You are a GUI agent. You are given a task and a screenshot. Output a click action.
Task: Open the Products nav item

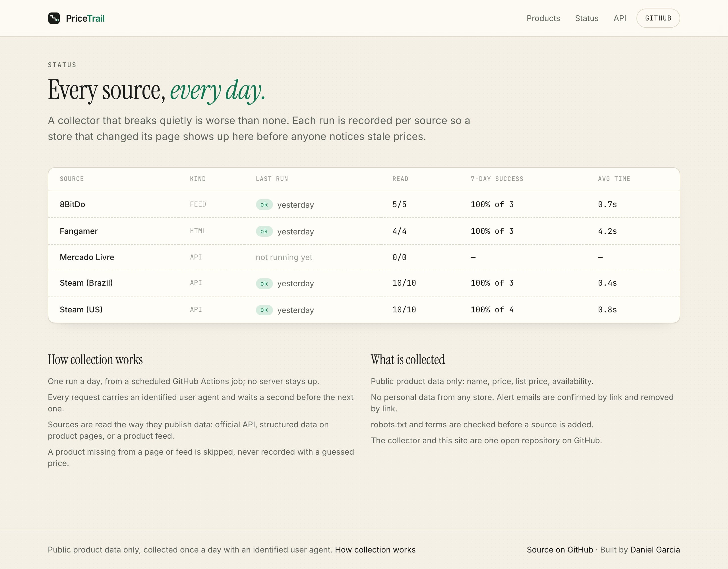(543, 18)
